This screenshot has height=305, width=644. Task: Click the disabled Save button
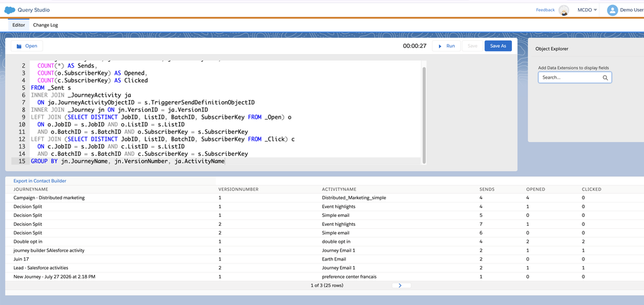[x=472, y=46]
